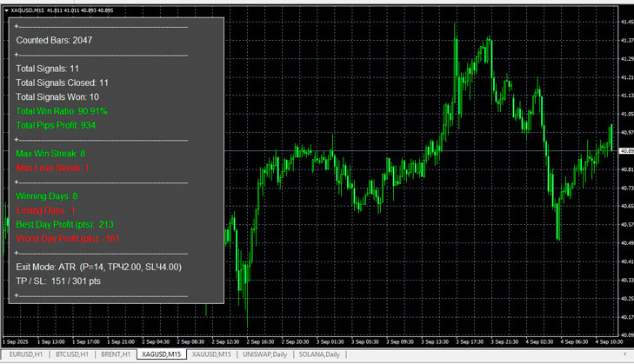Click the red Max Loss Streak line

tap(52, 168)
